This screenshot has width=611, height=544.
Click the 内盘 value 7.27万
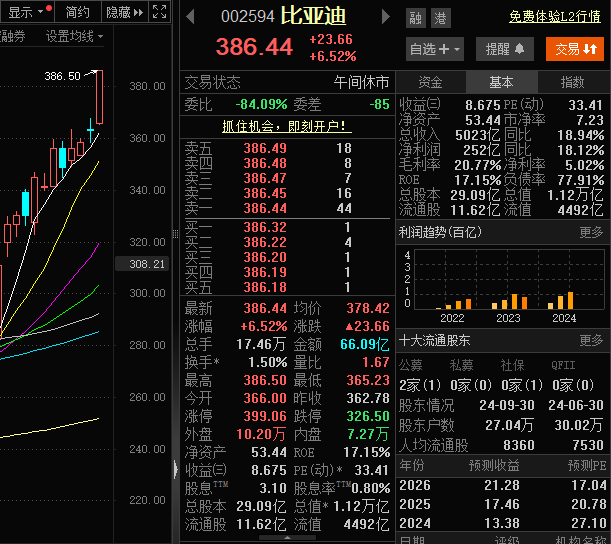(x=368, y=434)
